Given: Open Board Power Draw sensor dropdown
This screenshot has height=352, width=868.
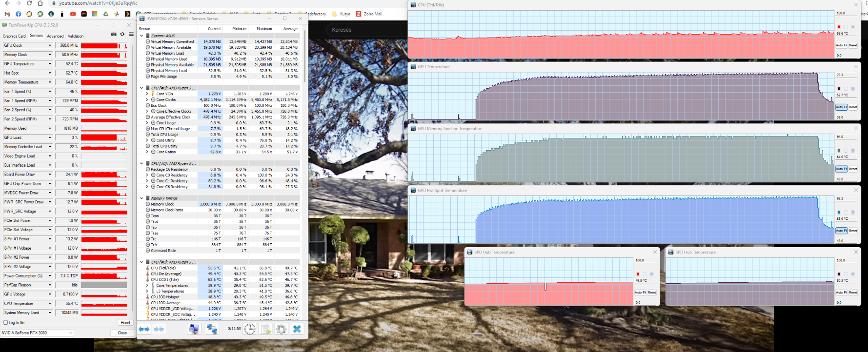Looking at the screenshot, I should click(50, 175).
